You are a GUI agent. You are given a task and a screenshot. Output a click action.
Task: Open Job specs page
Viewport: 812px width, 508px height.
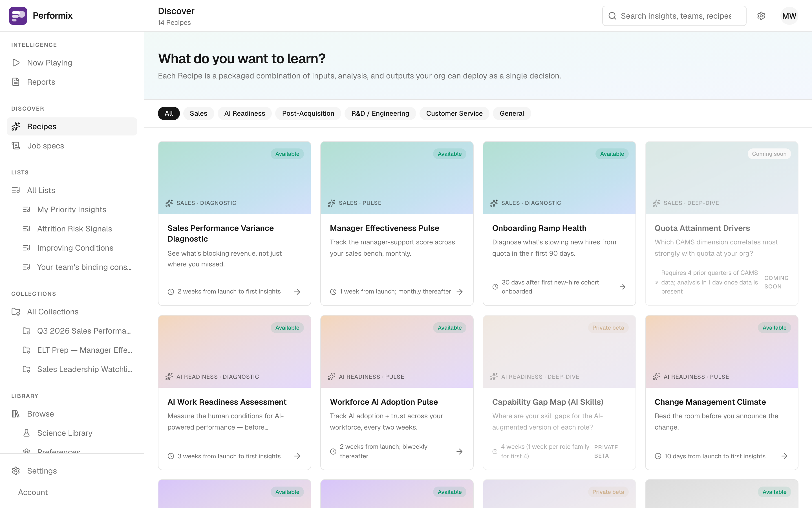(72, 146)
